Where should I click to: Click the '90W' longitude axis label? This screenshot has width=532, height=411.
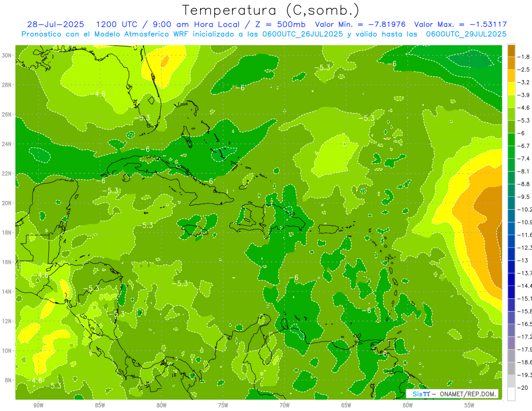(38, 405)
